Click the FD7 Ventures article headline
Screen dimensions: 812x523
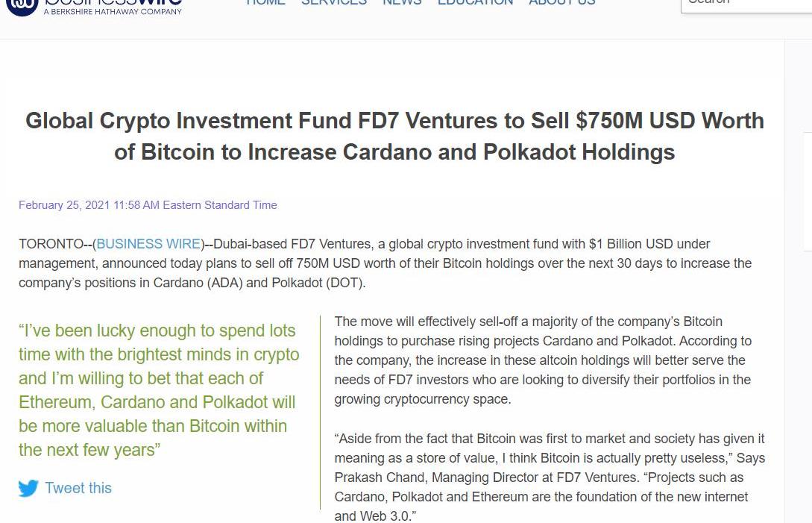(x=394, y=137)
